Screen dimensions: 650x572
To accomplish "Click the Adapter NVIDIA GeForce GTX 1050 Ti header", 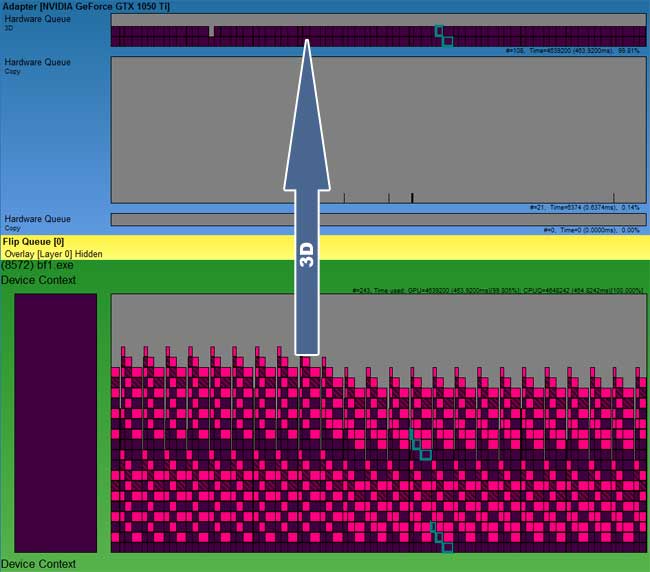I will point(85,6).
